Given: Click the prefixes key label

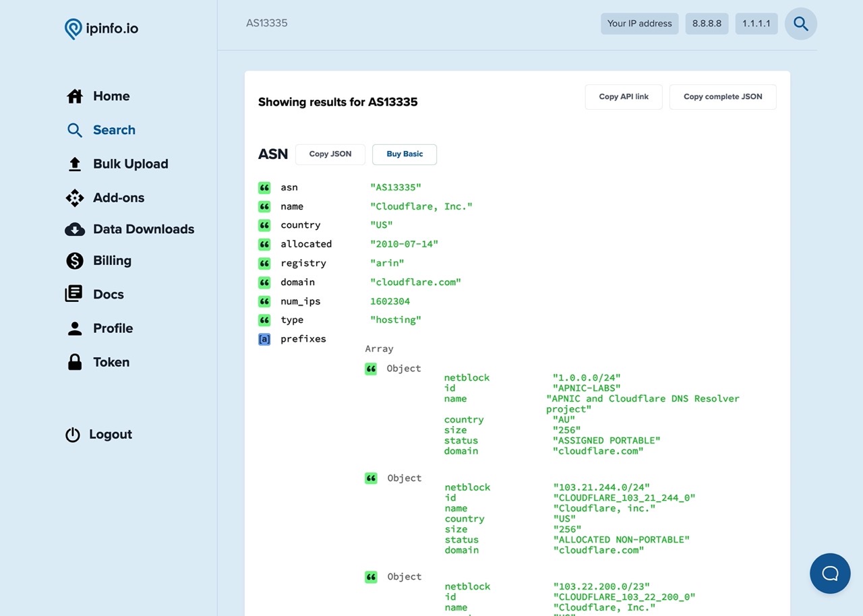Looking at the screenshot, I should click(303, 339).
